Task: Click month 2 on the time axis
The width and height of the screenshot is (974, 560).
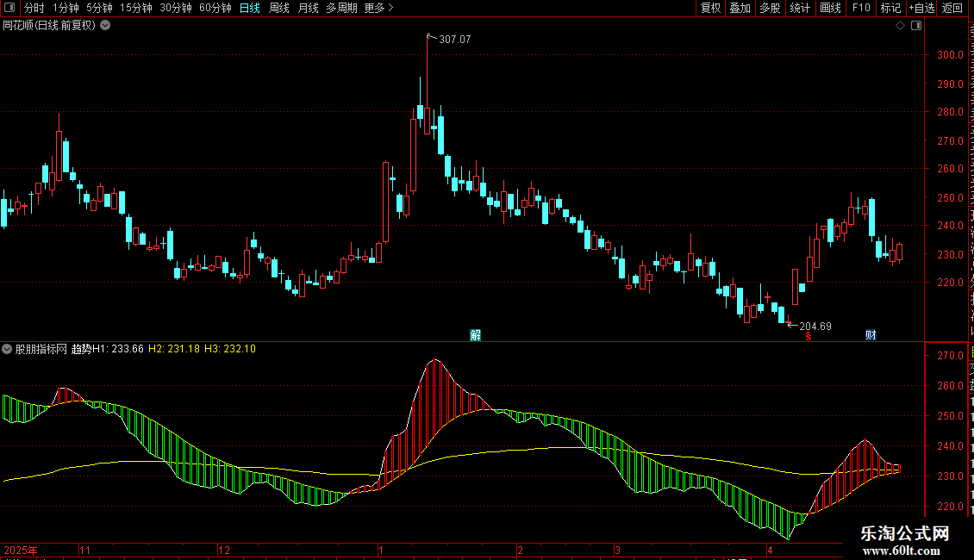Action: click(x=520, y=550)
